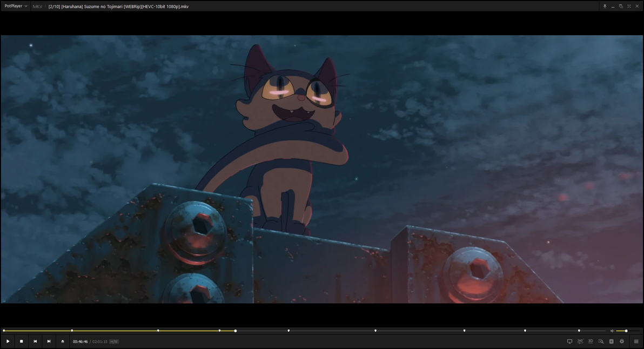The height and width of the screenshot is (349, 644).
Task: Mute audio with the speaker icon
Action: [612, 331]
